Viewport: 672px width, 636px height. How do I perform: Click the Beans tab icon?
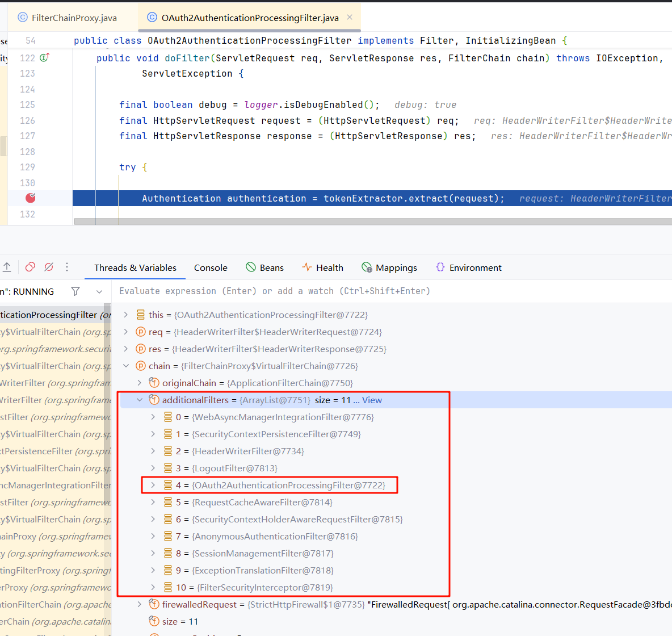(x=251, y=267)
